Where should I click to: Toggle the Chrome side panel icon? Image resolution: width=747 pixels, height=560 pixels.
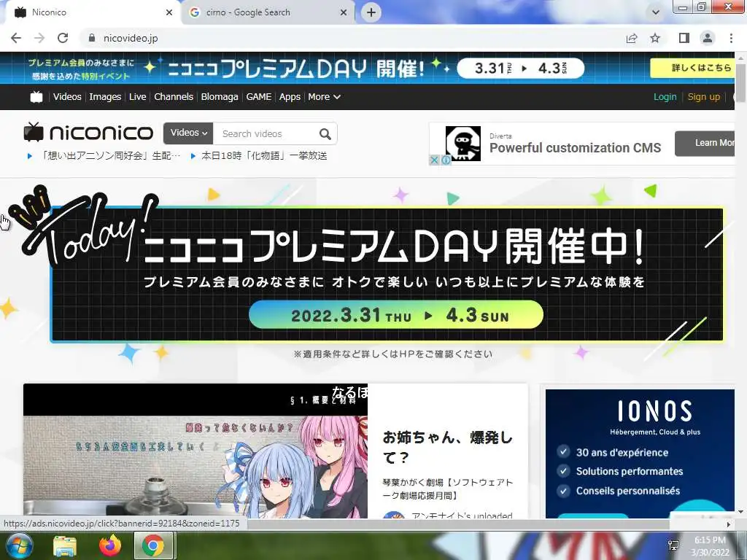pos(684,38)
